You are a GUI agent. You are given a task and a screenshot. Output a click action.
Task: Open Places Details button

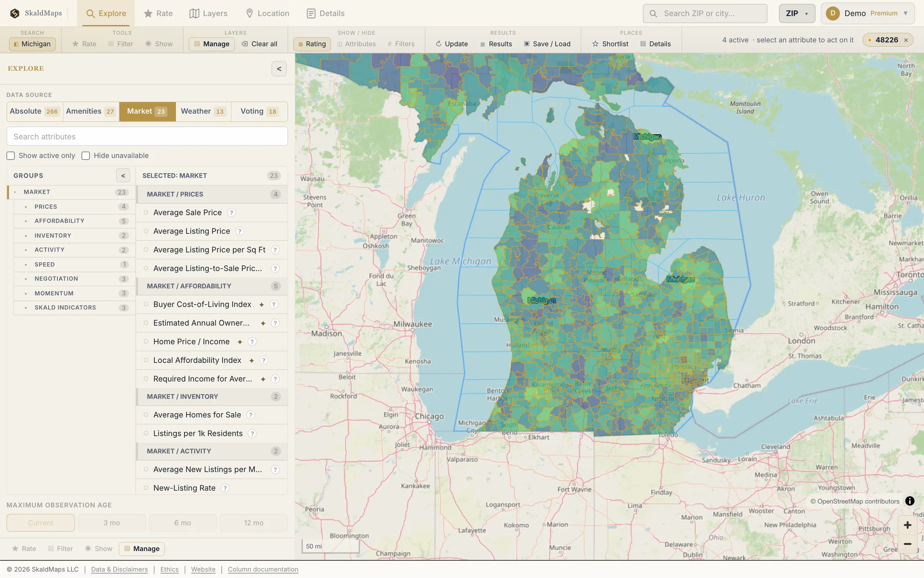656,44
